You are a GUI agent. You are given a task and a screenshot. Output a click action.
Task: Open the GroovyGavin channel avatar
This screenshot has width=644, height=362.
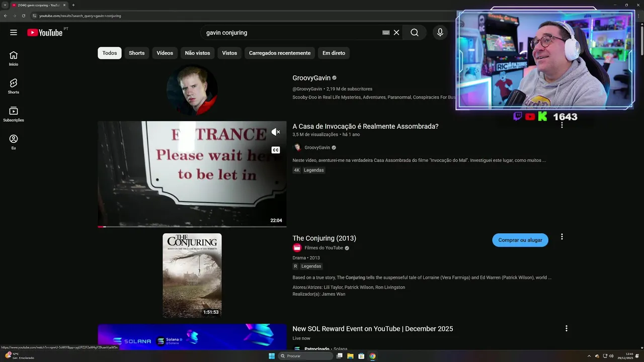coord(192,89)
